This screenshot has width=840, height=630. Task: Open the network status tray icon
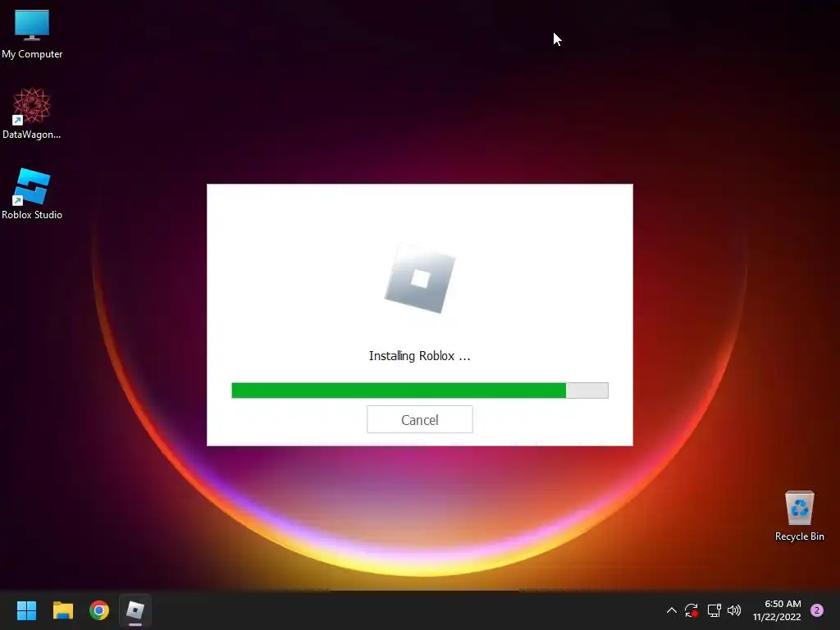[x=714, y=610]
